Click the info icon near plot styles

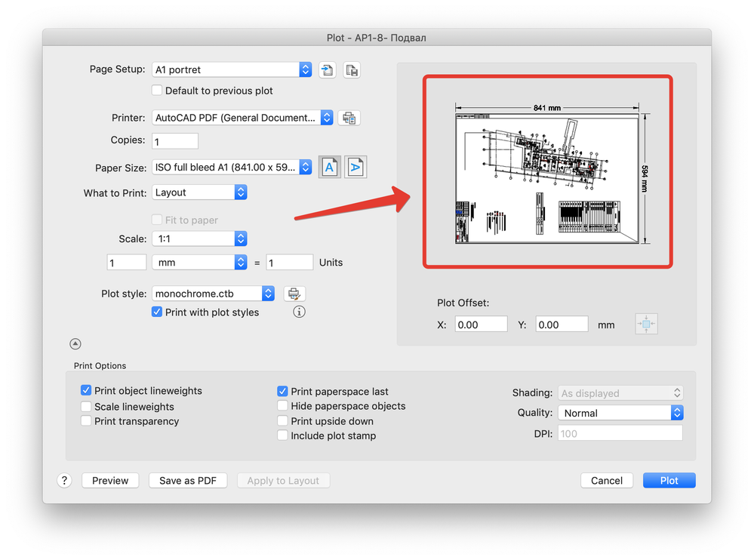pos(299,312)
